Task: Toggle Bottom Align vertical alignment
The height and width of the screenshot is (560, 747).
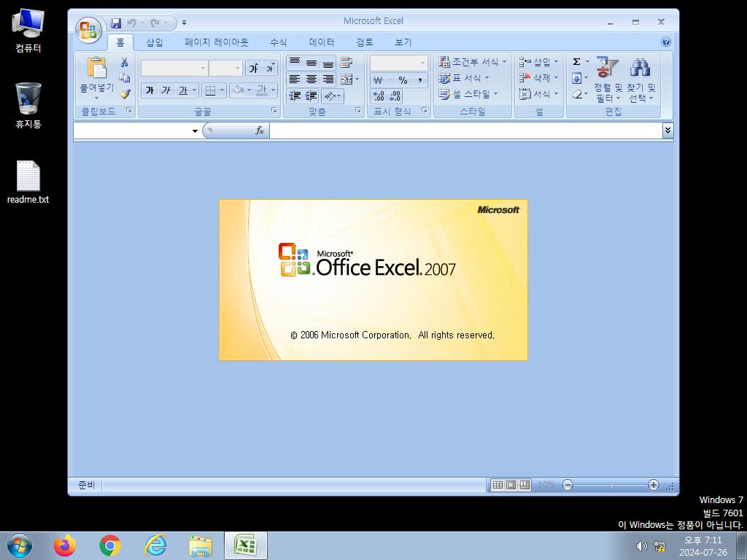Action: [328, 63]
